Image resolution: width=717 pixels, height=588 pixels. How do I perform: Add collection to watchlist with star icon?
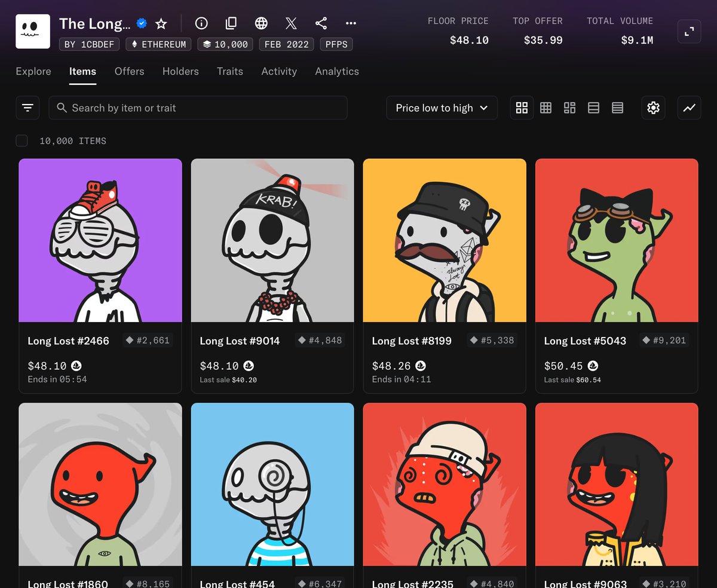pyautogui.click(x=161, y=23)
